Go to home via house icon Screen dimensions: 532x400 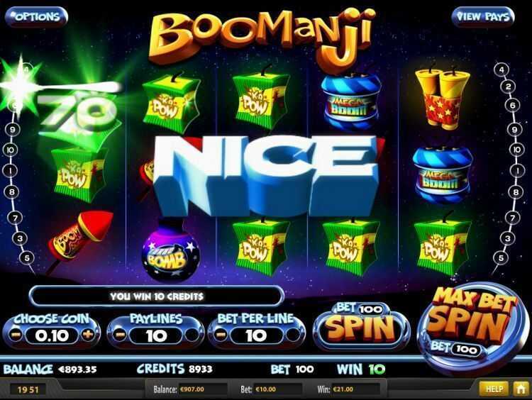(521, 389)
